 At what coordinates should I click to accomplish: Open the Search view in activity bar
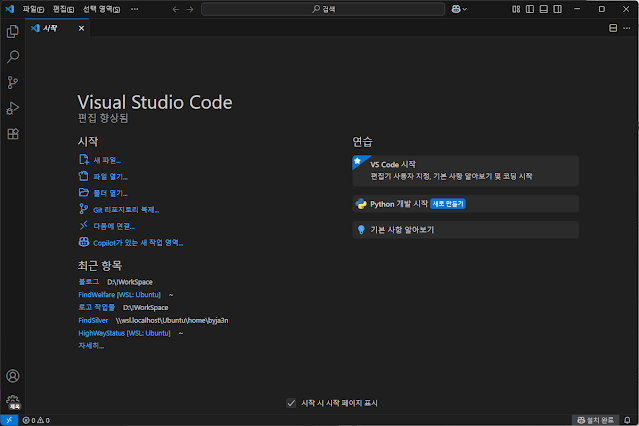coord(13,57)
